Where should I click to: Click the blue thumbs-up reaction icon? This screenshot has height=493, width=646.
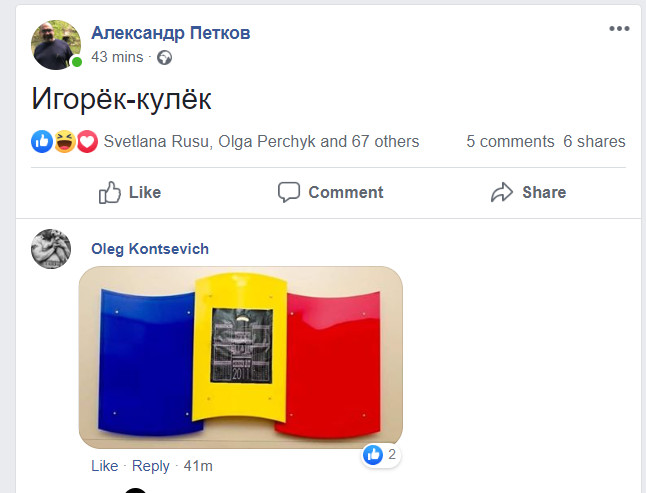click(42, 141)
